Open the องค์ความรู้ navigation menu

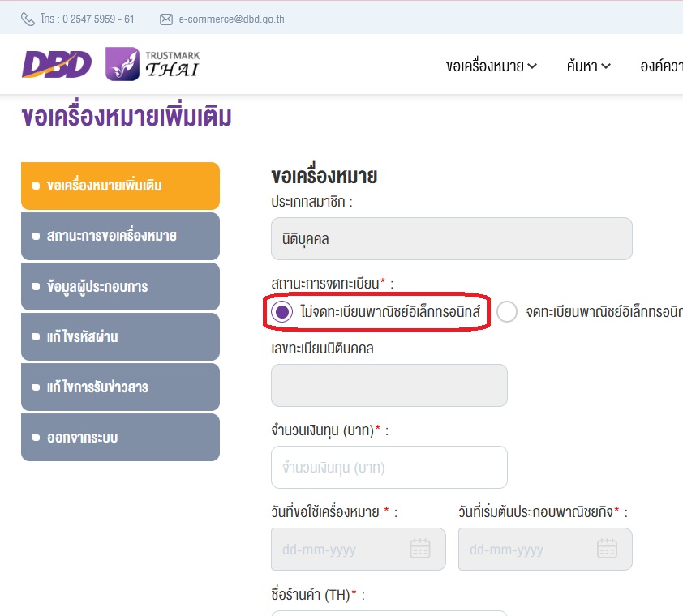(x=659, y=66)
